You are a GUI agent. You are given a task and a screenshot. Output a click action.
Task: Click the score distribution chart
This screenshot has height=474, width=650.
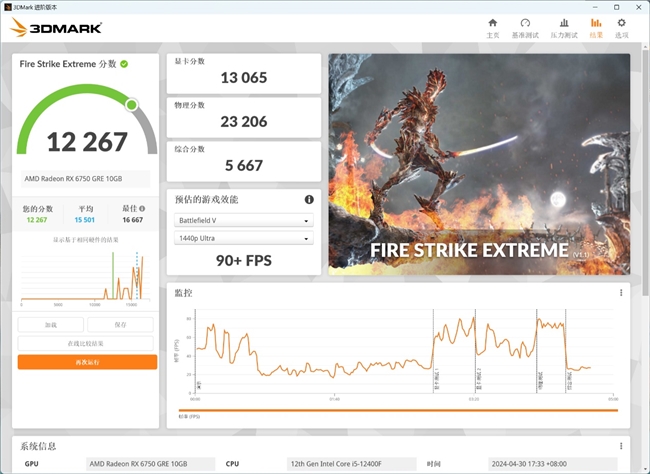coord(85,278)
